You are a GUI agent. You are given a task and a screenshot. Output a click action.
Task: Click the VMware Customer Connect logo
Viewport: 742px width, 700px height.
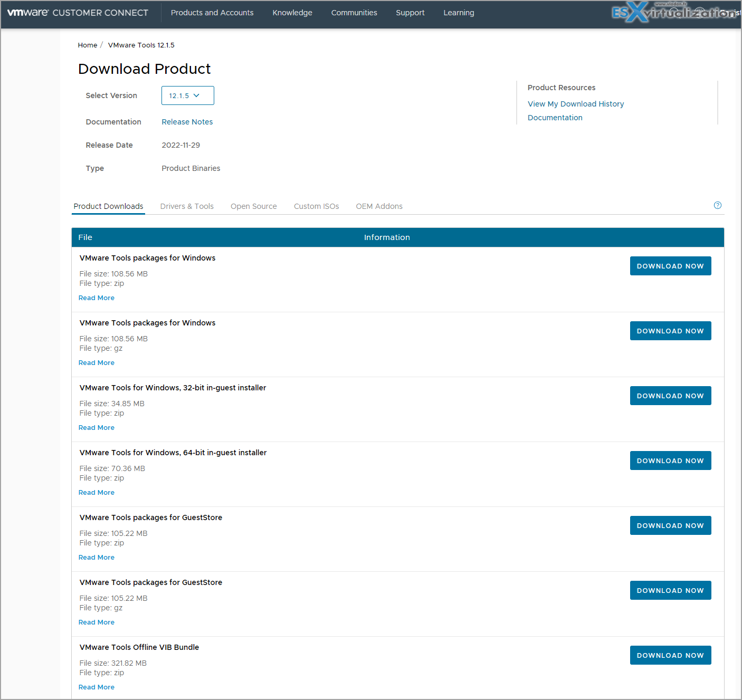pos(78,13)
